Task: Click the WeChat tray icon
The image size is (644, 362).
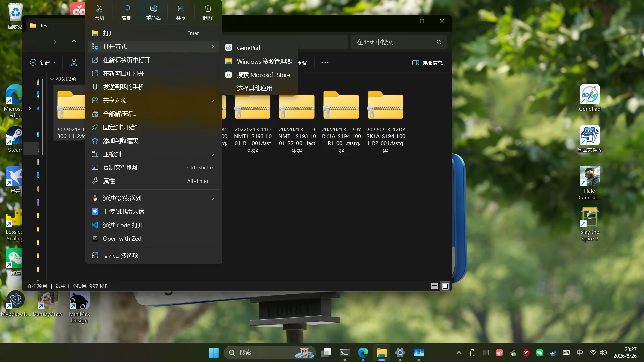Action: 540,353
